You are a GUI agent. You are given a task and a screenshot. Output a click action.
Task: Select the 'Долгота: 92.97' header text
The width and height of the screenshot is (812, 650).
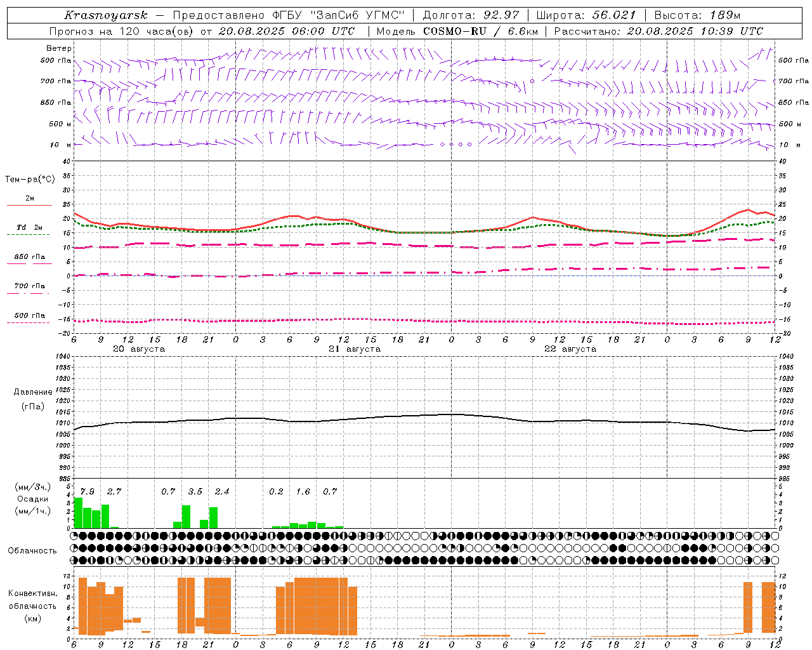tap(471, 15)
